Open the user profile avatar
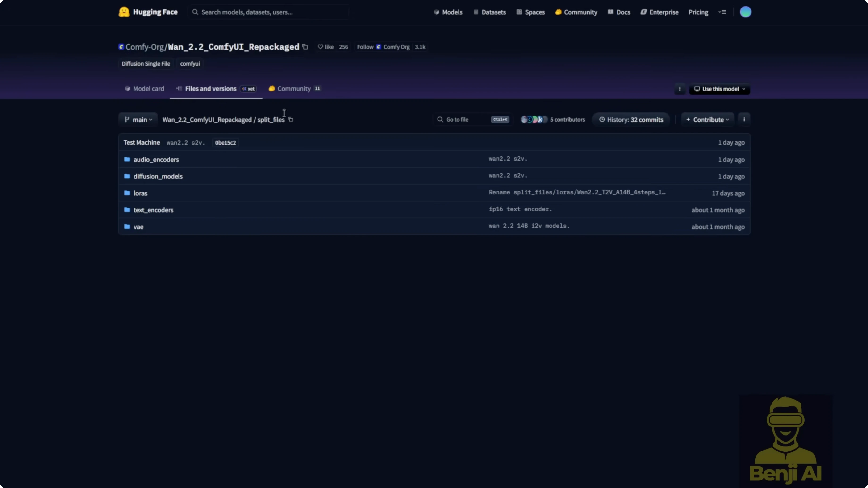 745,12
